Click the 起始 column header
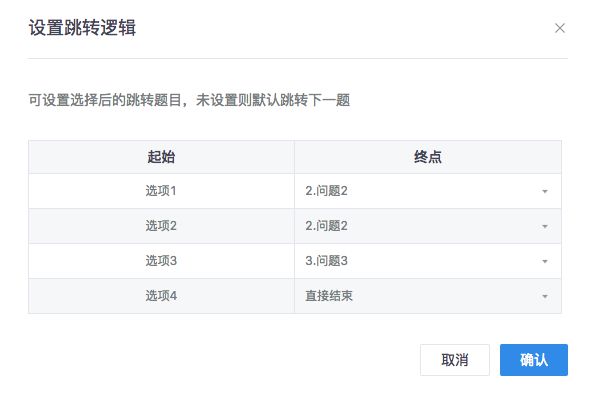Viewport: 596px width, 400px height. 161,157
